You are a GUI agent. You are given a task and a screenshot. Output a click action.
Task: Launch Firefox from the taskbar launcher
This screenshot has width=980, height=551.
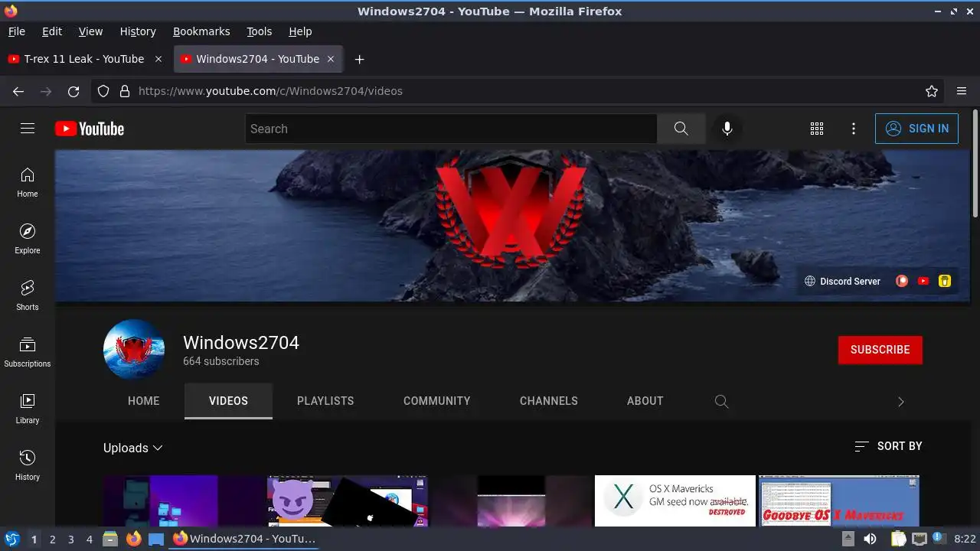click(134, 539)
